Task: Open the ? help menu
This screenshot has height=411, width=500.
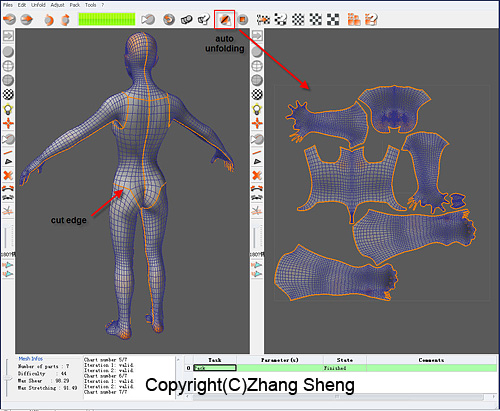Action: coord(103,5)
